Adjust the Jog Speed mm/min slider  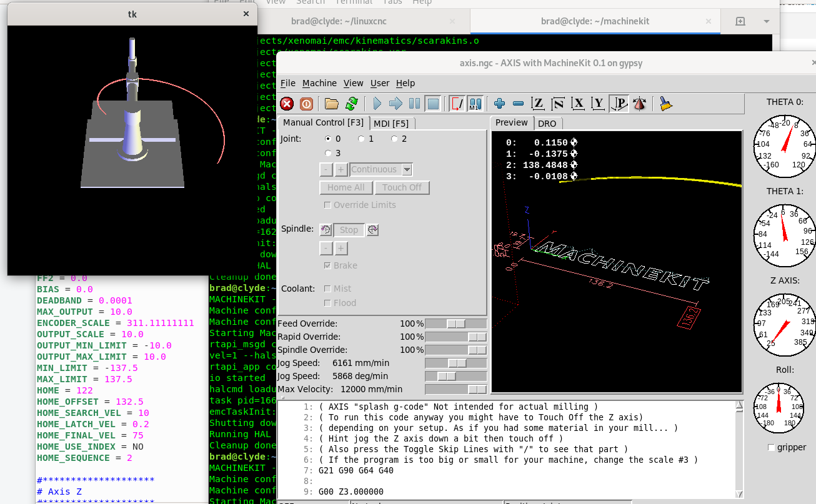pos(456,363)
